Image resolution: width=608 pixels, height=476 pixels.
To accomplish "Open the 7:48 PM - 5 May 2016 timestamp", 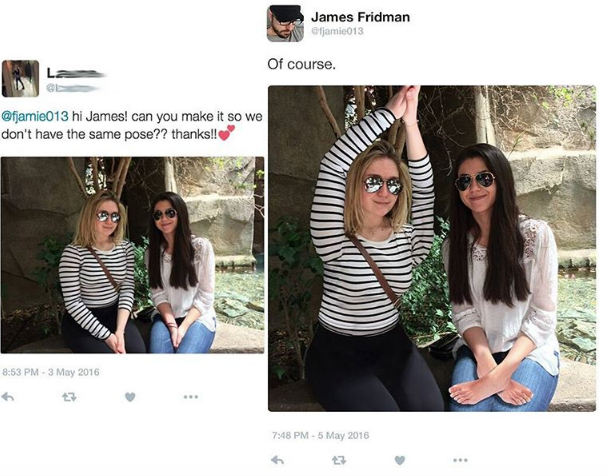I will click(319, 435).
